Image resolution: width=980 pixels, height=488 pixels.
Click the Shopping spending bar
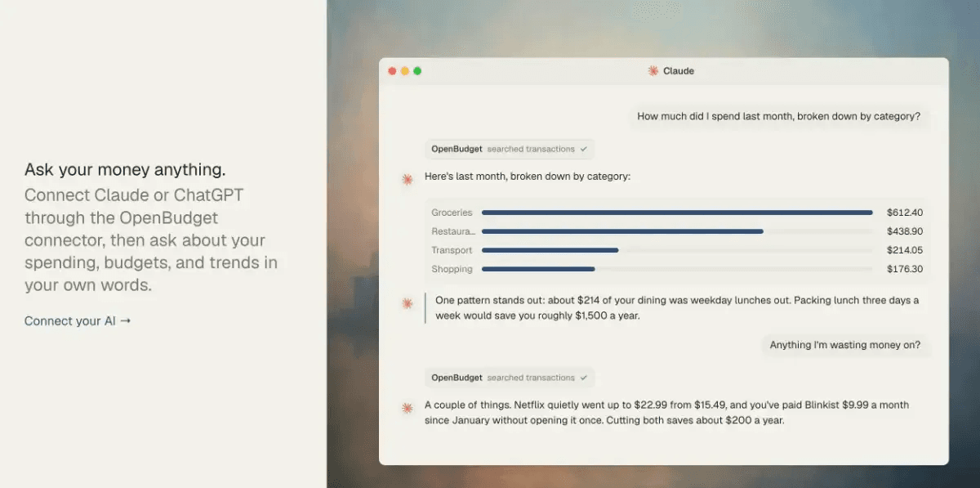point(538,269)
